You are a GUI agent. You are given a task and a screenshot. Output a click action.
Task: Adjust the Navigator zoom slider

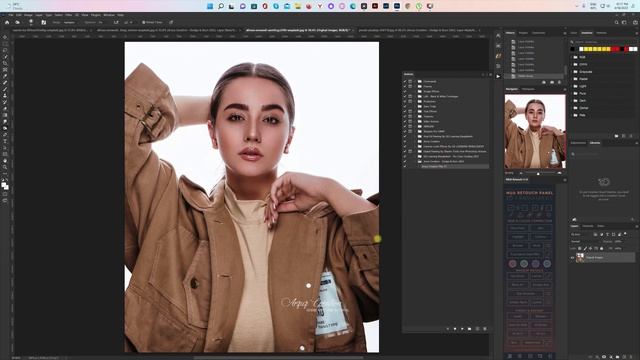(x=538, y=173)
